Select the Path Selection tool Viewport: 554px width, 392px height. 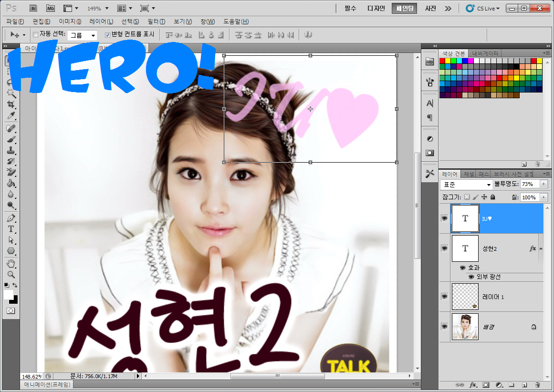[x=11, y=240]
